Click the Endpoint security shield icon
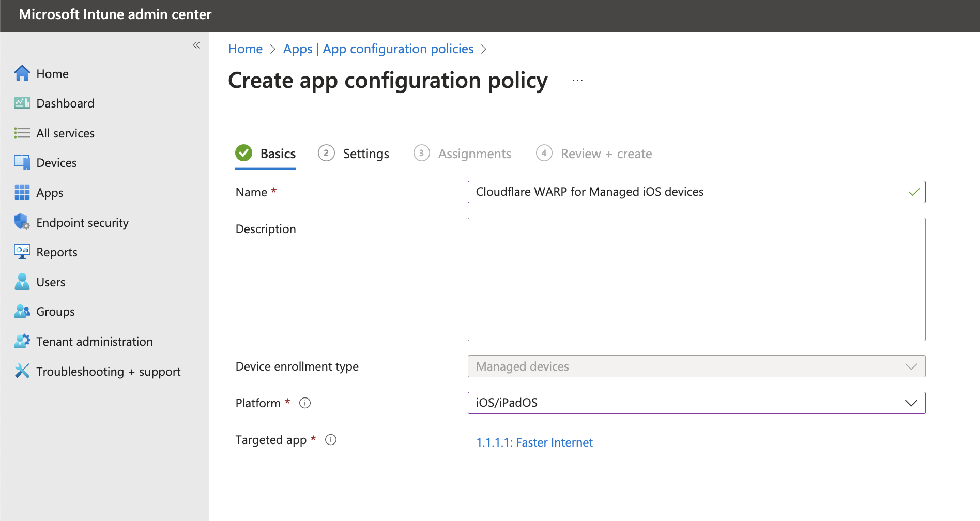This screenshot has width=980, height=521. coord(22,222)
